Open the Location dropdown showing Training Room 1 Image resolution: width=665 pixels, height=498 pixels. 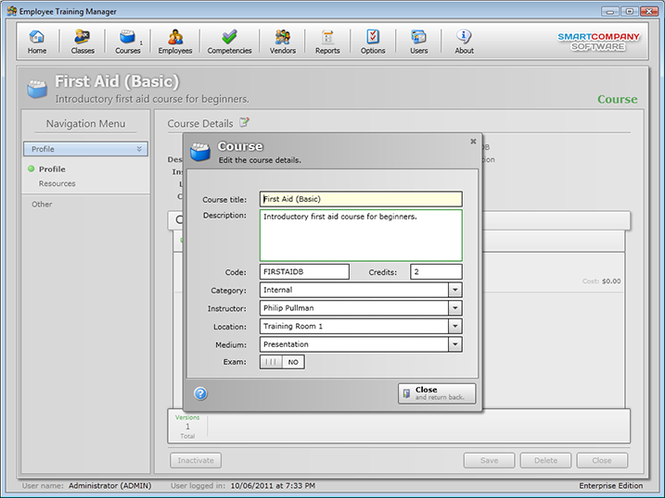pyautogui.click(x=455, y=326)
